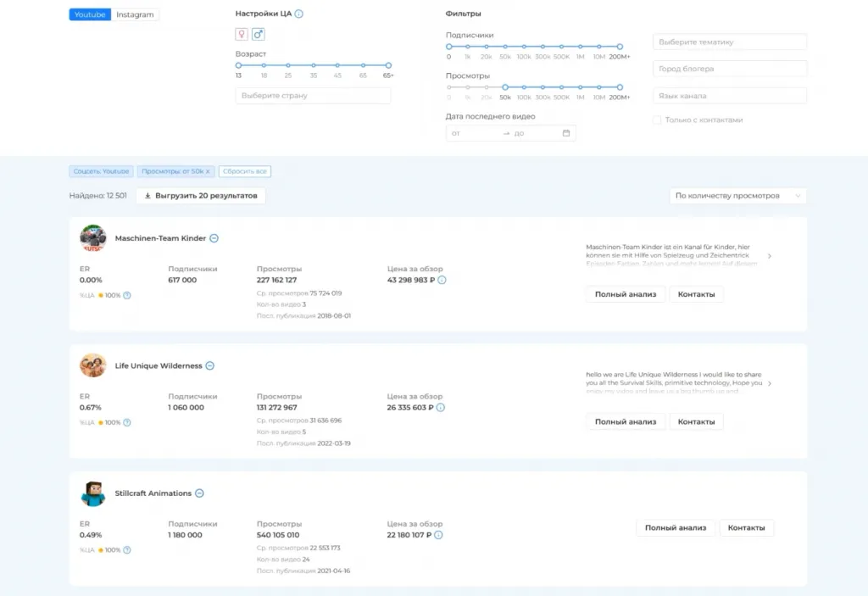This screenshot has width=868, height=596.
Task: Open price info icon next to 22 180 107 ₽
Action: click(438, 535)
